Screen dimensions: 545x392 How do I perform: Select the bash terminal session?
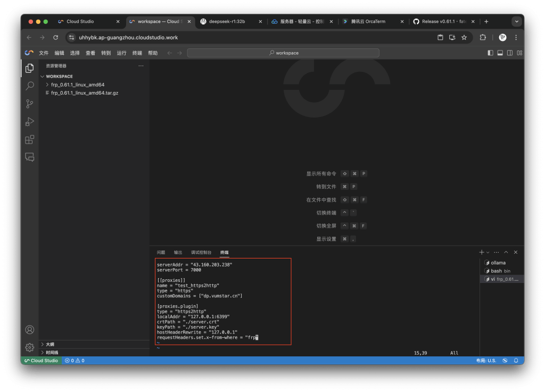coord(502,271)
